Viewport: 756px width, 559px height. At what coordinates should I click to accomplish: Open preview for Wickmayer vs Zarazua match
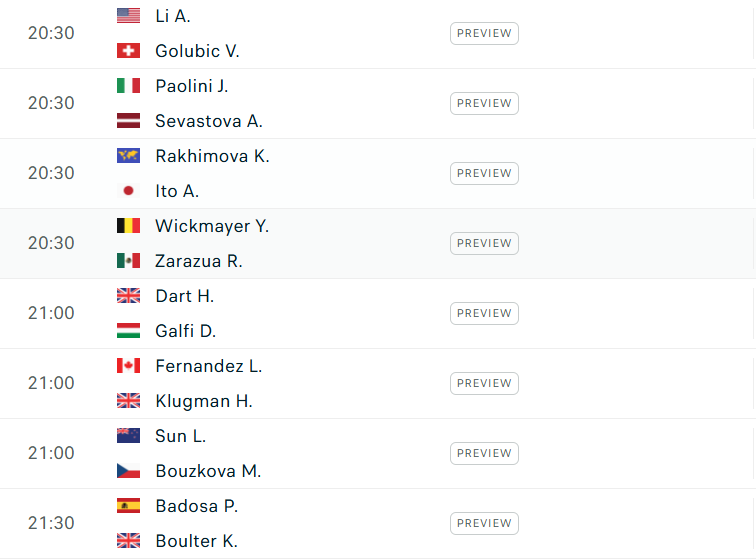pyautogui.click(x=484, y=243)
